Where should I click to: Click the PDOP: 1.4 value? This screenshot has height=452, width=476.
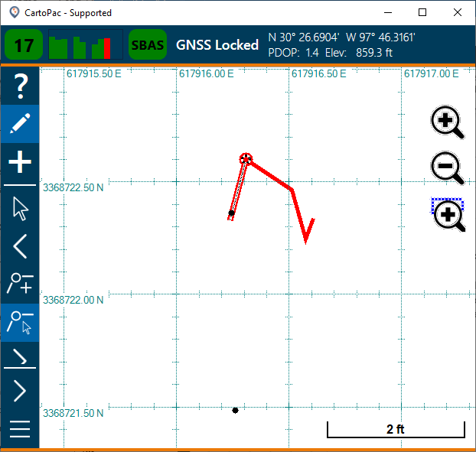coord(293,53)
